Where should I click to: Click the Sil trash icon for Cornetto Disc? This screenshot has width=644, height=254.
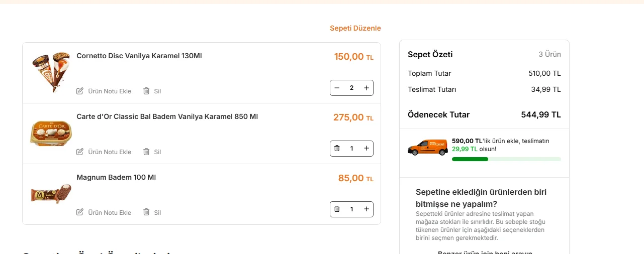[x=146, y=91]
